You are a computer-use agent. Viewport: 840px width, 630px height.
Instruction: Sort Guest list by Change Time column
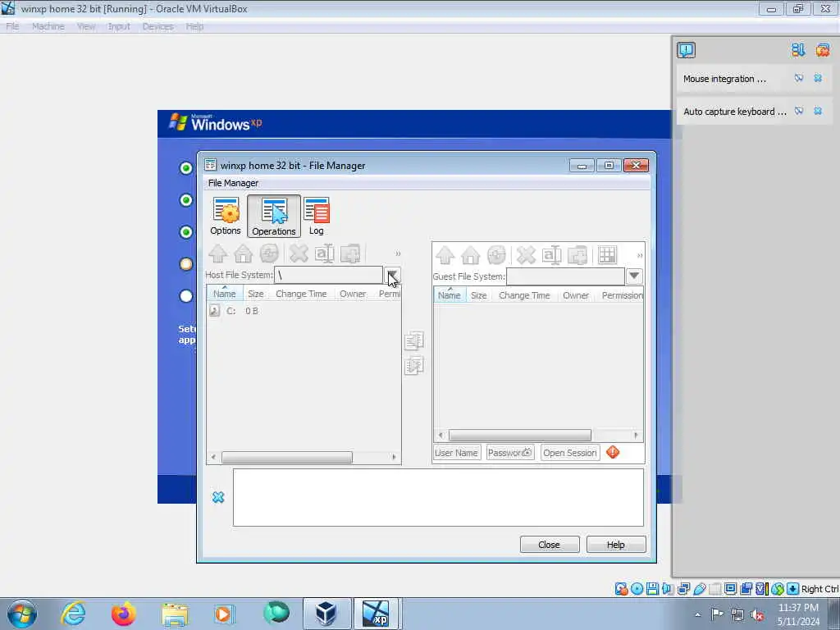coord(524,295)
